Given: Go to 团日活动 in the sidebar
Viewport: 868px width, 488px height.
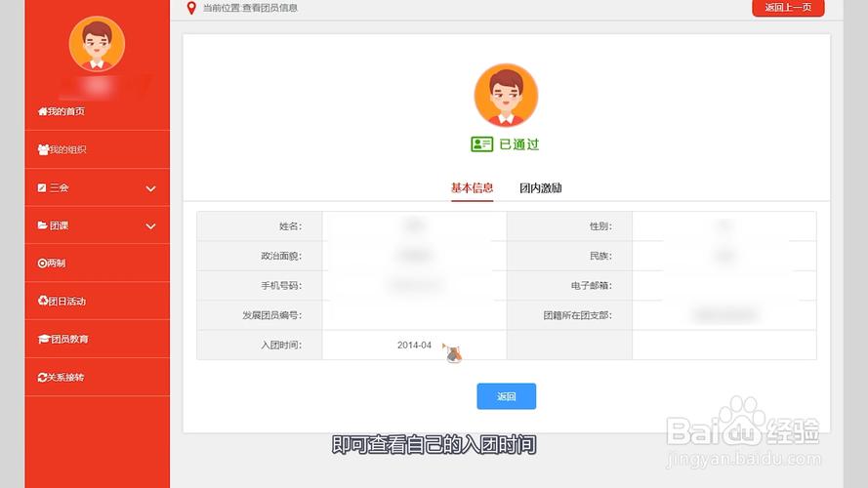Looking at the screenshot, I should click(x=97, y=301).
